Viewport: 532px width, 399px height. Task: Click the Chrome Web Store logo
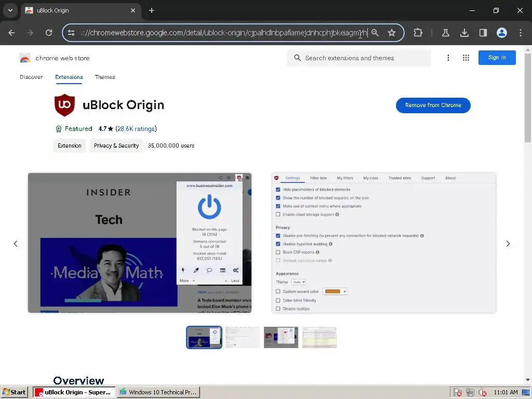click(x=25, y=58)
